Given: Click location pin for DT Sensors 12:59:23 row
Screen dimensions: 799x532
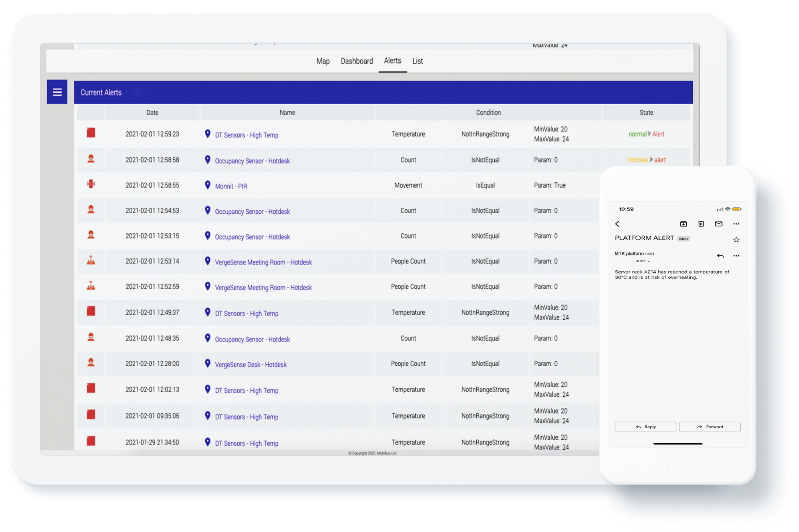Looking at the screenshot, I should (x=207, y=134).
